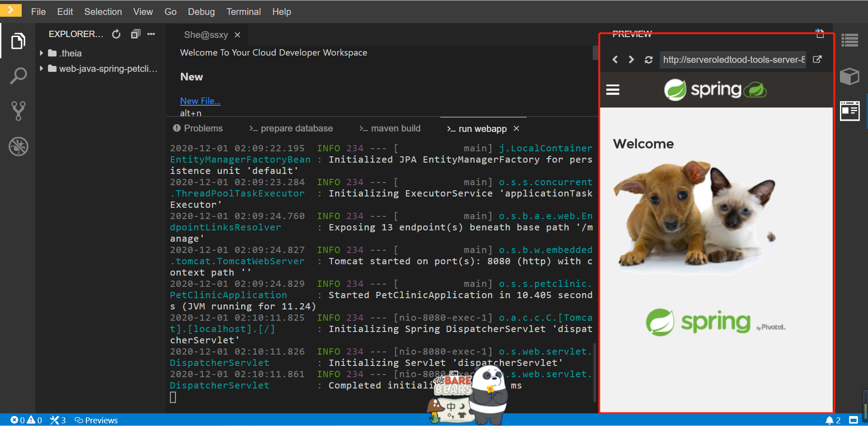Go back in the preview browser
The height and width of the screenshot is (426, 868).
(615, 60)
